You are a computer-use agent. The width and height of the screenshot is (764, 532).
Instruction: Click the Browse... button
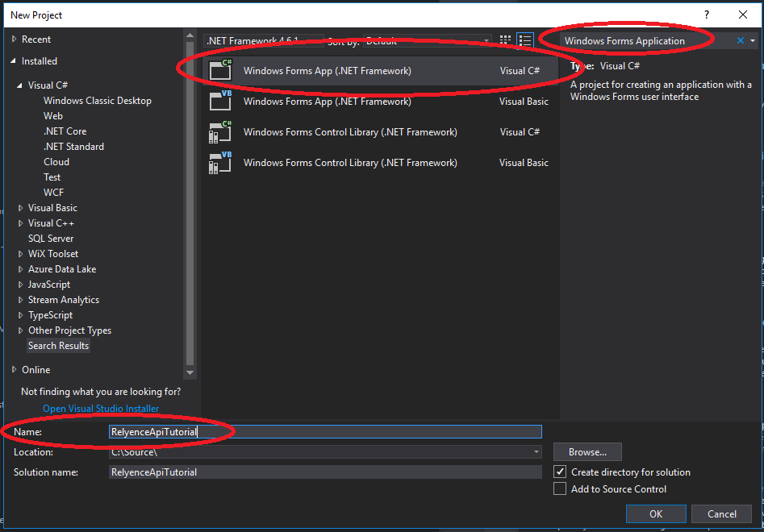pyautogui.click(x=587, y=452)
